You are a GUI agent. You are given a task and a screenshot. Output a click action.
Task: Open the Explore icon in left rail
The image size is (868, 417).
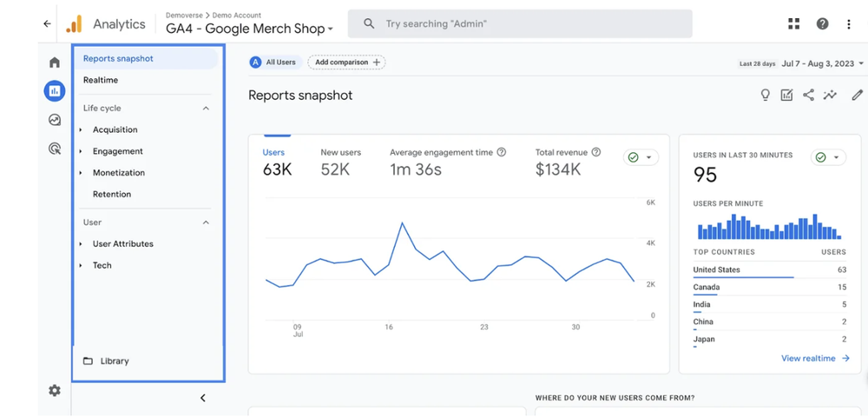tap(54, 120)
